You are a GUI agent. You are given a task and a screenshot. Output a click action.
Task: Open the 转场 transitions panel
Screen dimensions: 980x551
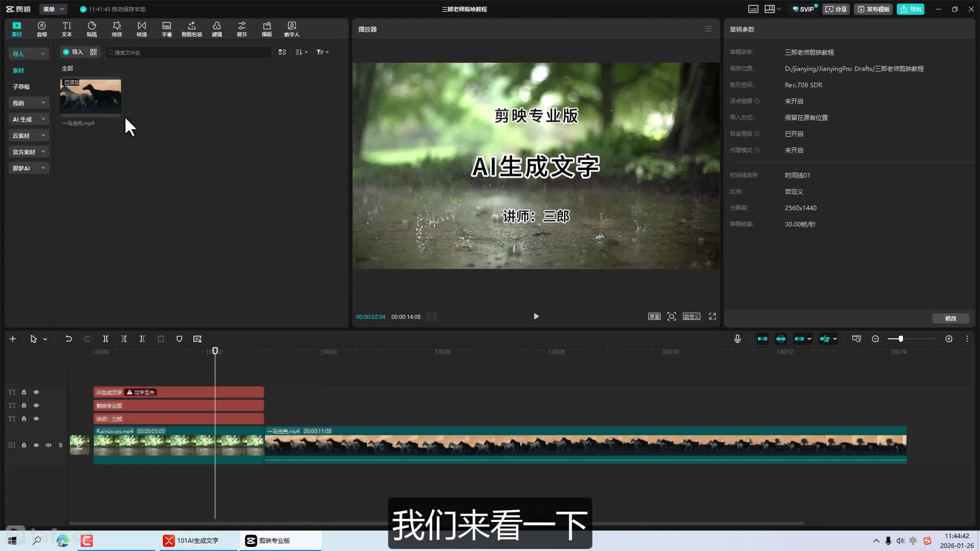pyautogui.click(x=142, y=29)
